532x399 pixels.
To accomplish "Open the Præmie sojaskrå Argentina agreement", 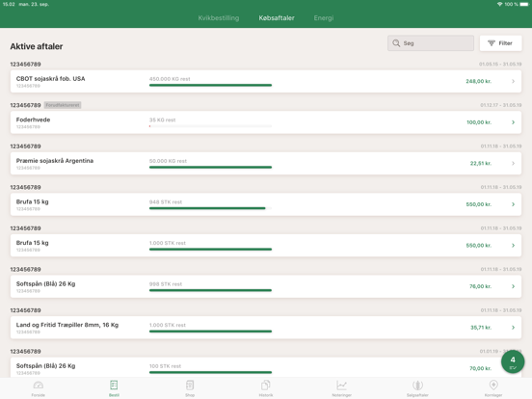I will [266, 164].
